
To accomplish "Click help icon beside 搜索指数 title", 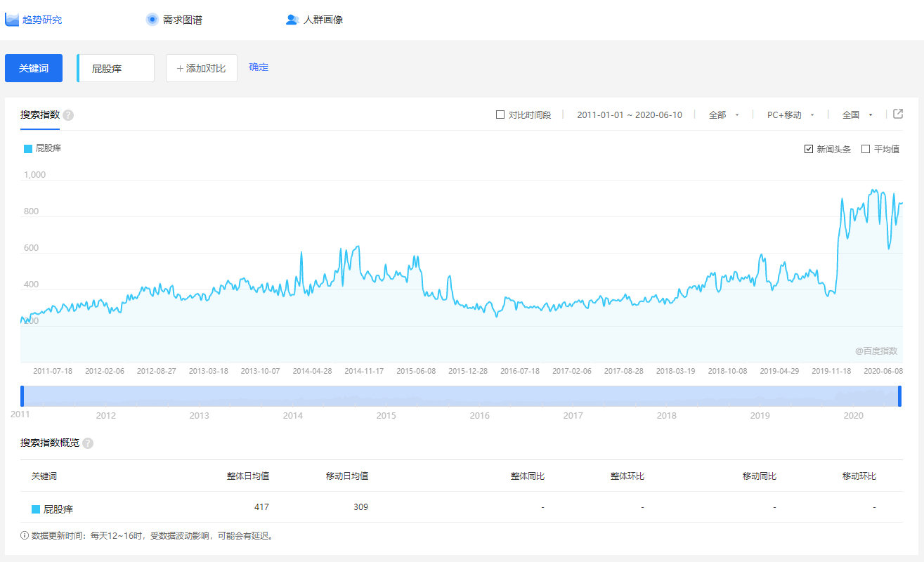I will (68, 115).
